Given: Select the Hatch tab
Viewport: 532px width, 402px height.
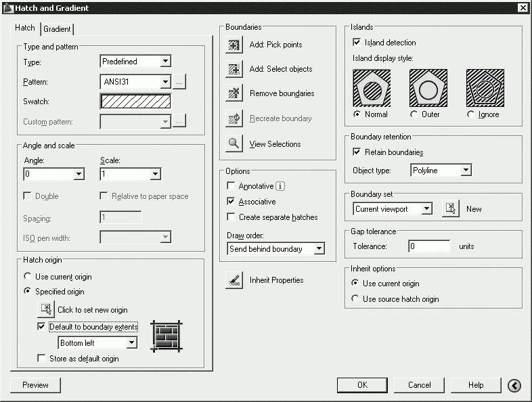Looking at the screenshot, I should (x=25, y=28).
